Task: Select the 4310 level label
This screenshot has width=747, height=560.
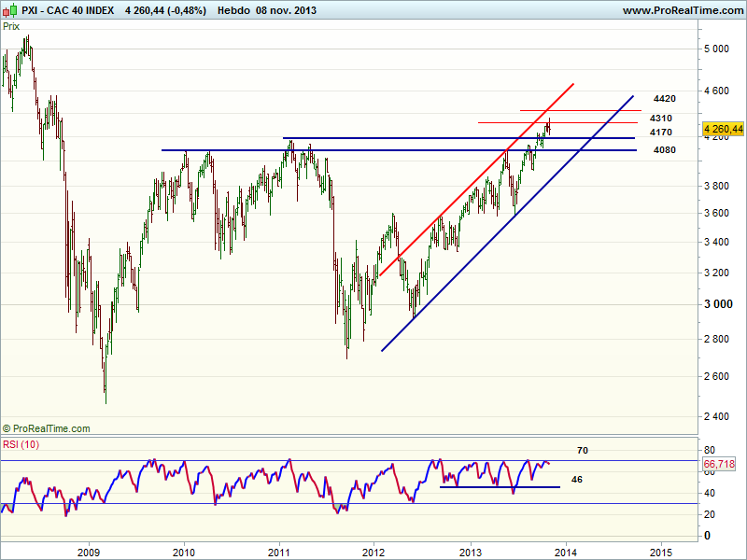Action: point(661,119)
